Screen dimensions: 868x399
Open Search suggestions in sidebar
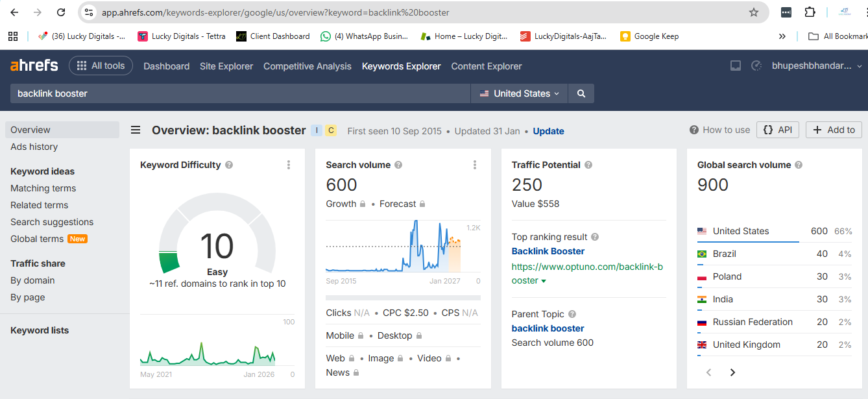pyautogui.click(x=52, y=222)
